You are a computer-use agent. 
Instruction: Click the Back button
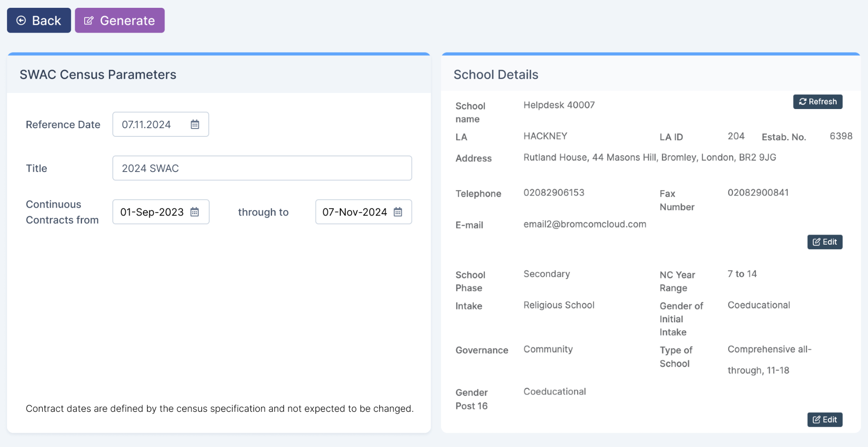coord(39,20)
